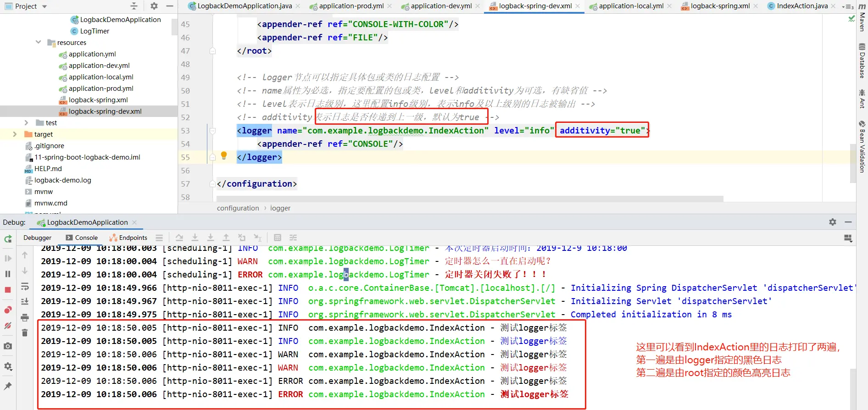Pin the debug tab
The height and width of the screenshot is (410, 868).
click(8, 386)
